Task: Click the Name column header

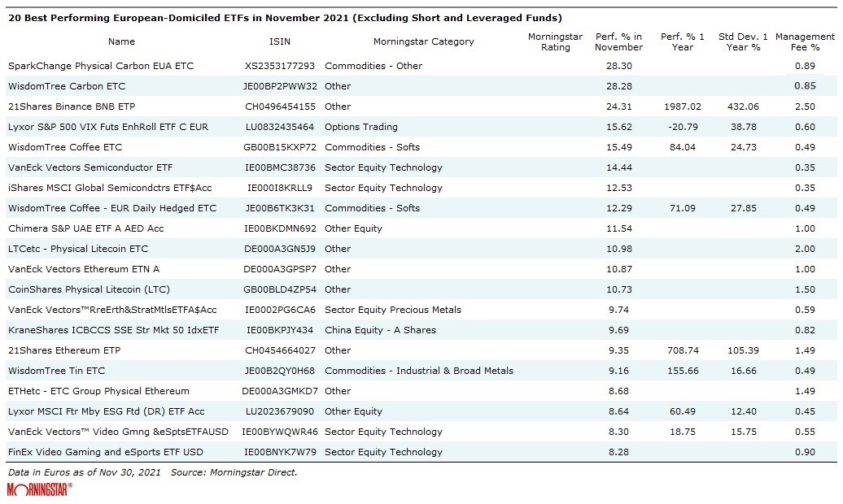Action: pos(121,41)
